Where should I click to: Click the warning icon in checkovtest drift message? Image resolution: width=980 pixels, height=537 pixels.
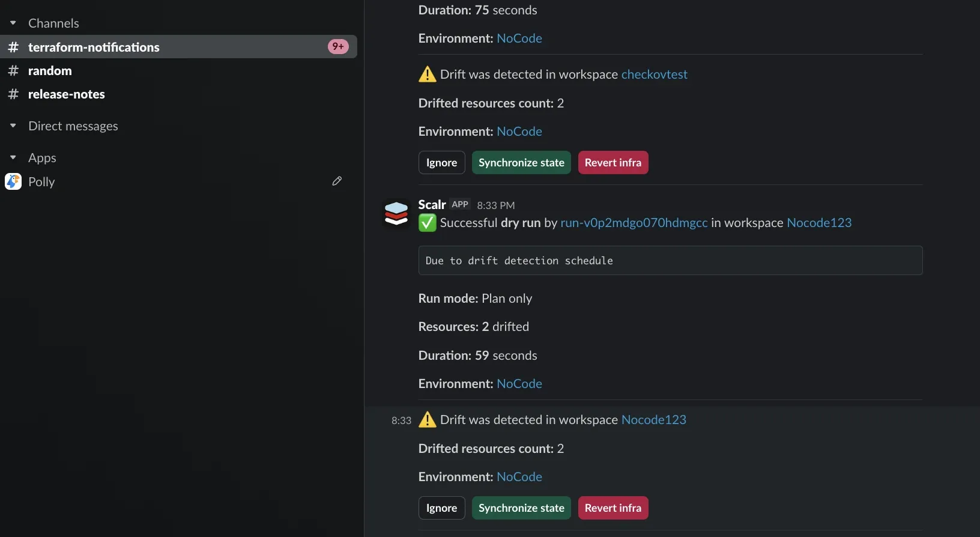[427, 74]
